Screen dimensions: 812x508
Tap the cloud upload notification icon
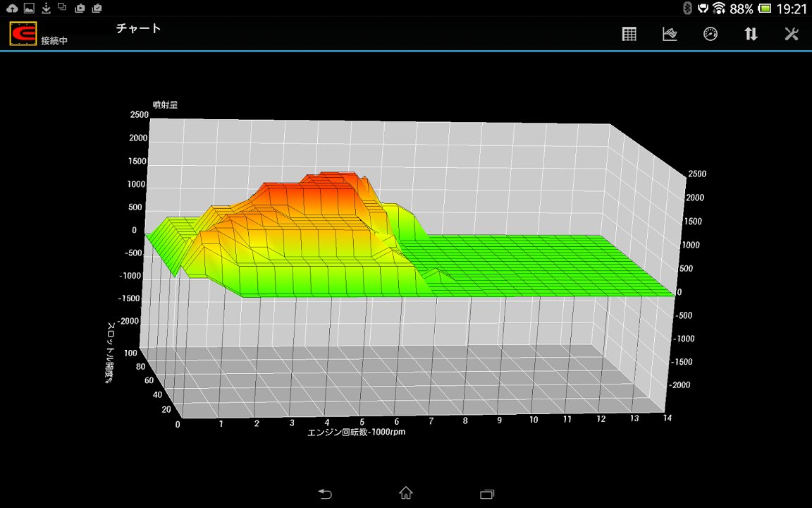pos(12,8)
